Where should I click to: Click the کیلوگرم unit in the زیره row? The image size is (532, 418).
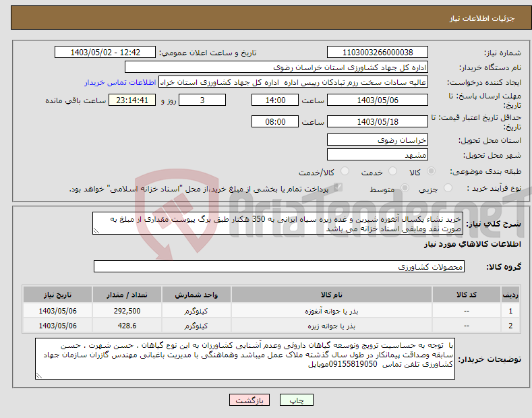pos(196,326)
